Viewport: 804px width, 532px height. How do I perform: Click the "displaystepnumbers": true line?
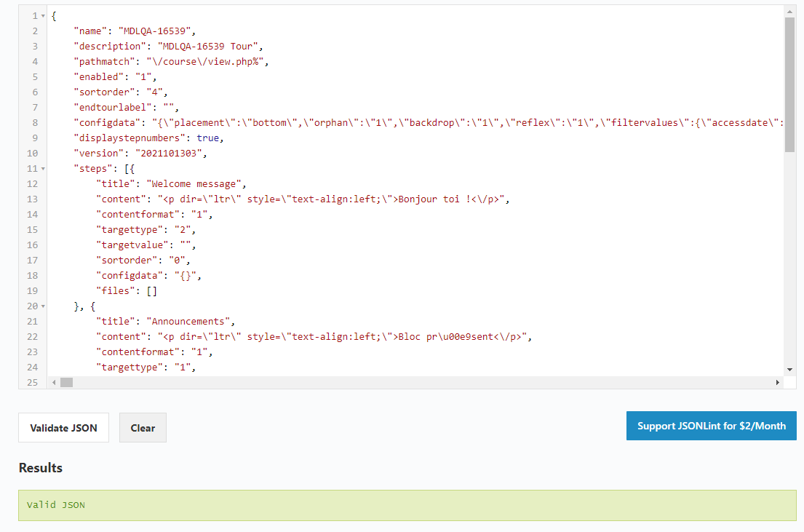(148, 138)
